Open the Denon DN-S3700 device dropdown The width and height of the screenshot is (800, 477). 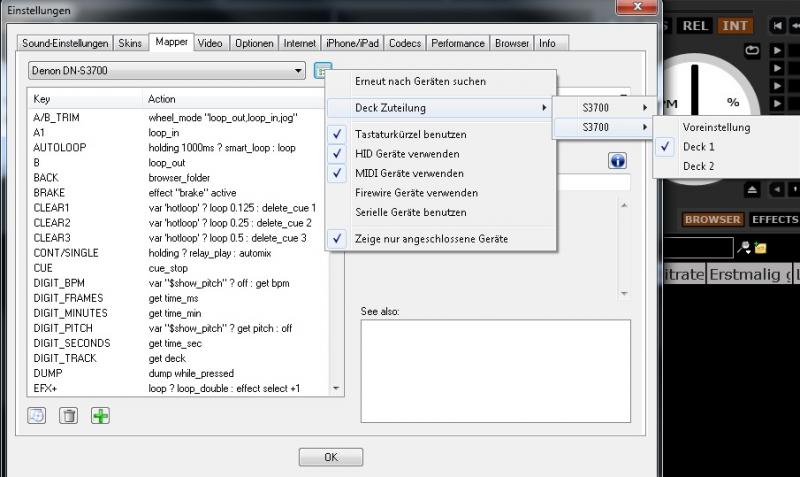167,71
